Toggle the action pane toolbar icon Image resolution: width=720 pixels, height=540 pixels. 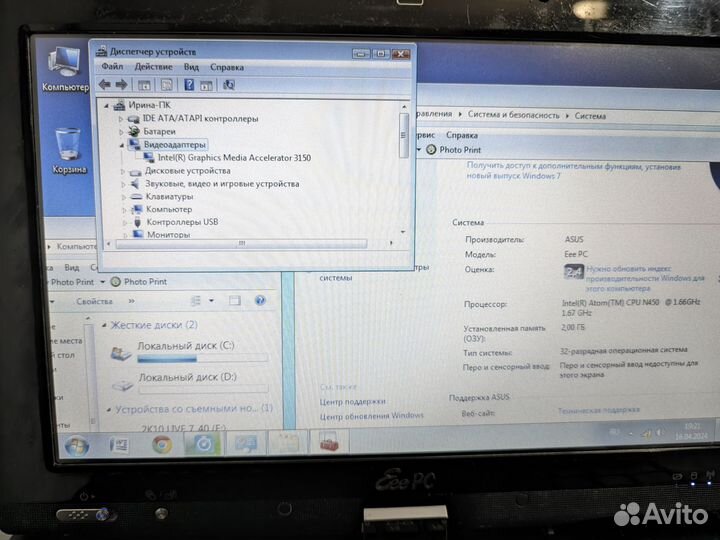pyautogui.click(x=206, y=85)
